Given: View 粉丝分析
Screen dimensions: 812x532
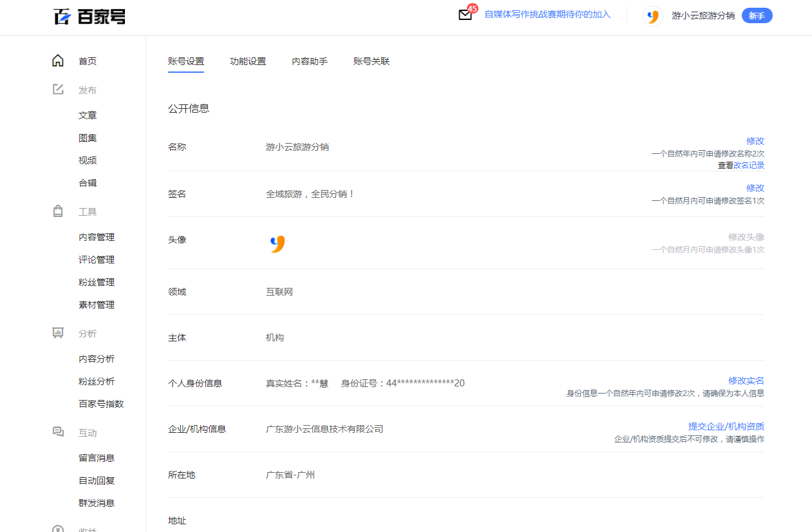Looking at the screenshot, I should coord(97,381).
